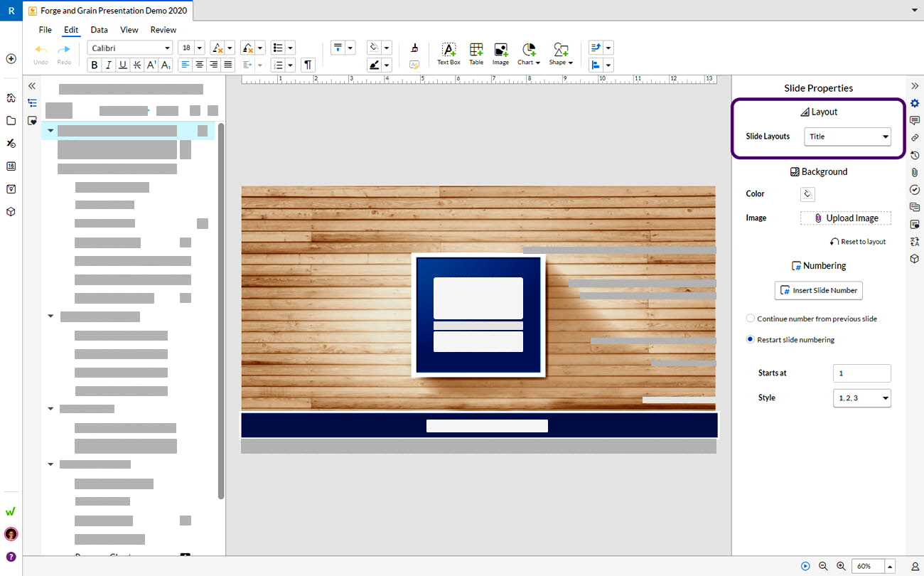This screenshot has height=576, width=924.
Task: Click the format painter brush icon
Action: coord(414,48)
